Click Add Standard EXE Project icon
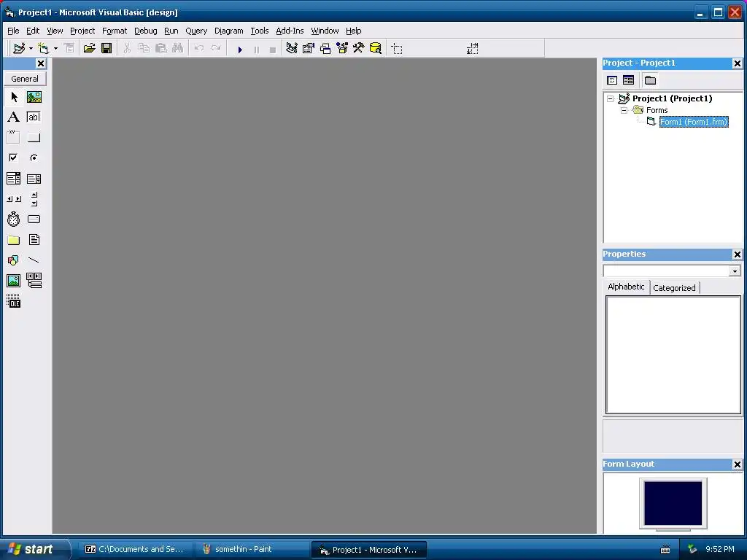Image resolution: width=747 pixels, height=560 pixels. click(19, 48)
